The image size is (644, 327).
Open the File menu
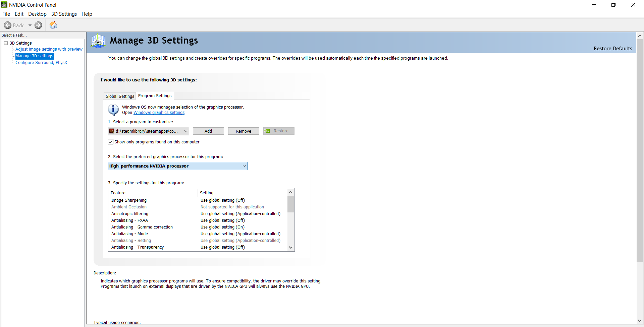pyautogui.click(x=6, y=14)
